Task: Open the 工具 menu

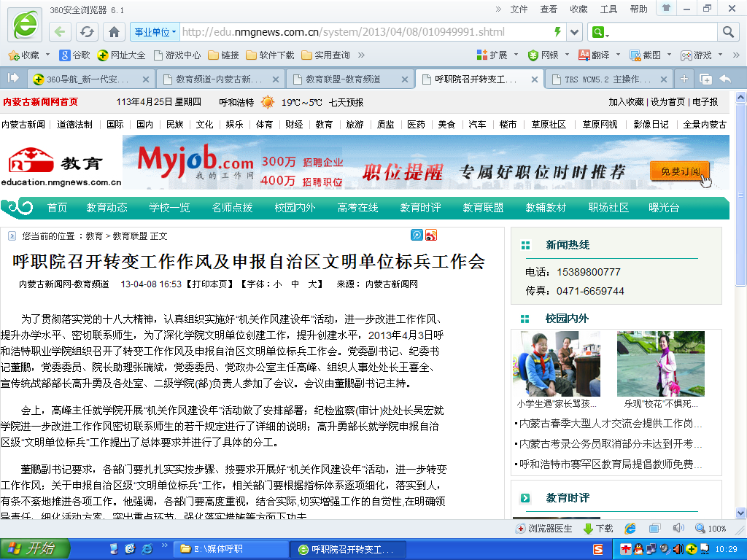Action: [608, 9]
